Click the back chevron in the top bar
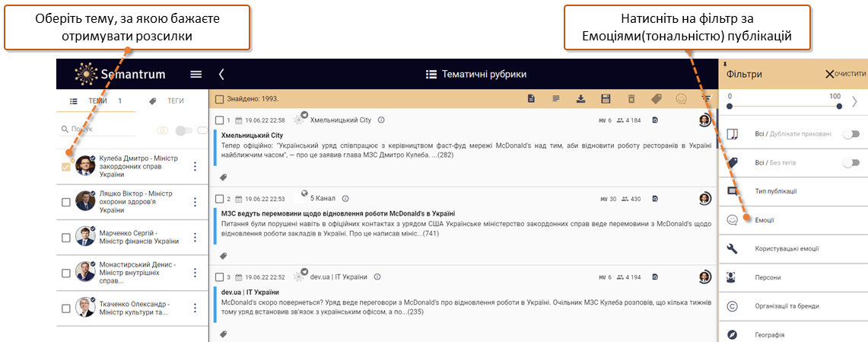The width and height of the screenshot is (868, 342). coord(221,75)
